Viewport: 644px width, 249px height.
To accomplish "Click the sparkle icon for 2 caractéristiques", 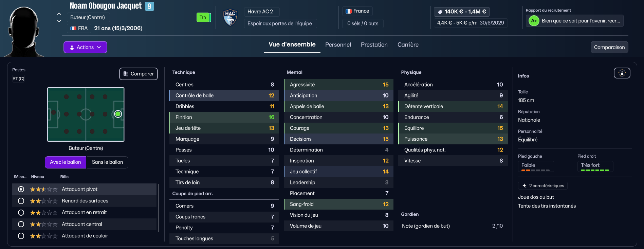I will point(525,186).
